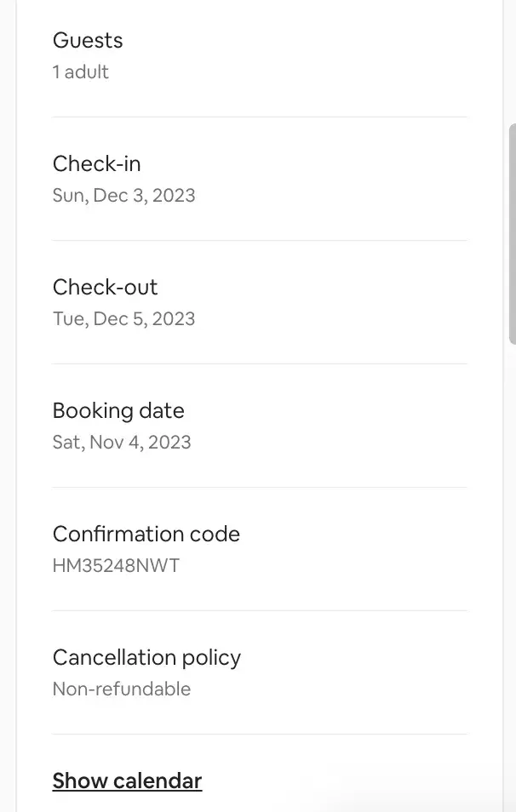The height and width of the screenshot is (812, 516).
Task: Select the Check-in heading
Action: tap(96, 163)
